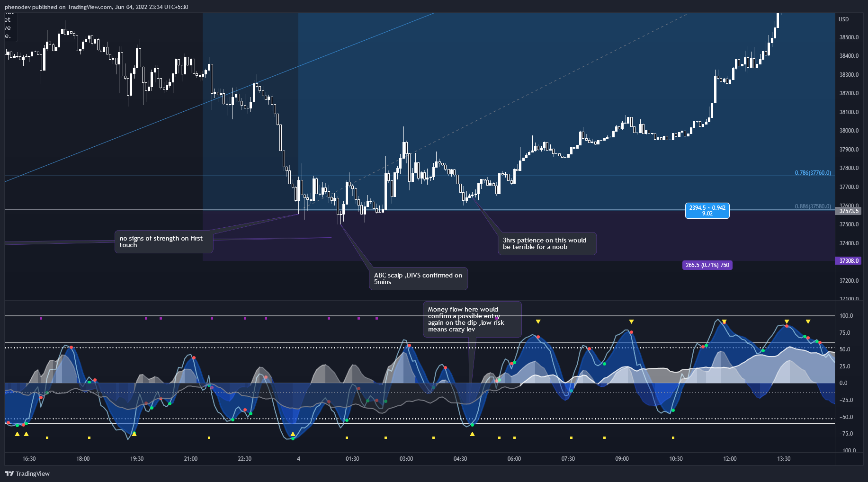Viewport: 868px width, 482px height.
Task: Click 37800.0 on the price axis
Action: pyautogui.click(x=849, y=168)
